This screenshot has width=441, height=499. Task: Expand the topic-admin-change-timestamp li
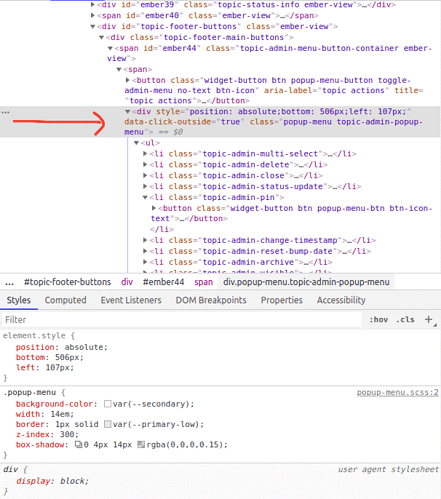pyautogui.click(x=145, y=240)
